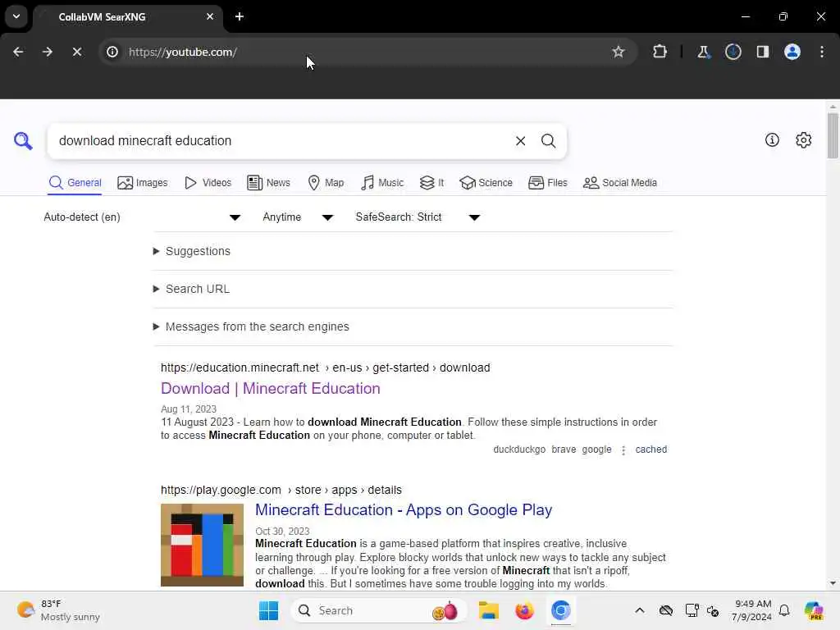Close the CollabVM SearXNG tab

210,16
